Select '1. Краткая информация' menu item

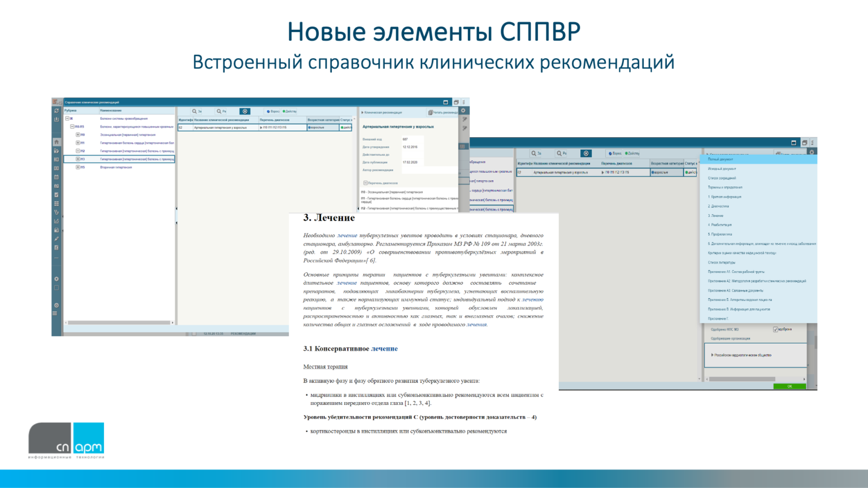coord(758,197)
